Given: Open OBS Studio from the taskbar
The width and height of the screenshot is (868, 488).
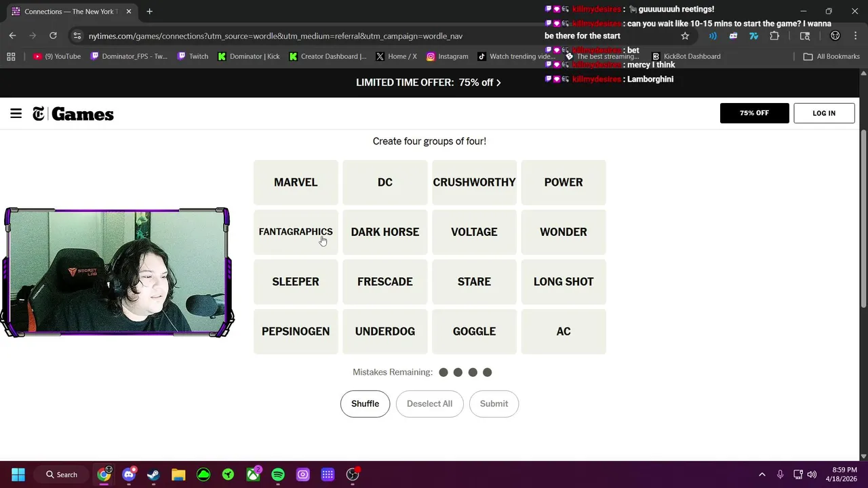Looking at the screenshot, I should point(353,474).
